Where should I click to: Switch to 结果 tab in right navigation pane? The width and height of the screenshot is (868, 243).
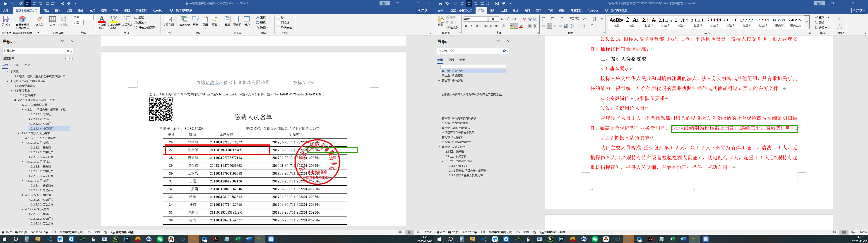tap(462, 60)
